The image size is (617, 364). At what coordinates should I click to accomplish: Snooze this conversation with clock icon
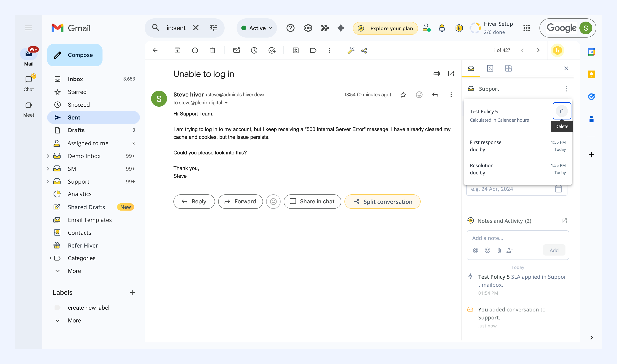[254, 51]
